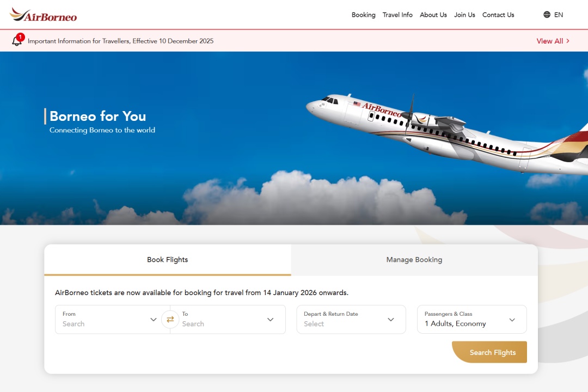Open Important Information for Travellers notice
The image size is (588, 392).
click(x=120, y=41)
